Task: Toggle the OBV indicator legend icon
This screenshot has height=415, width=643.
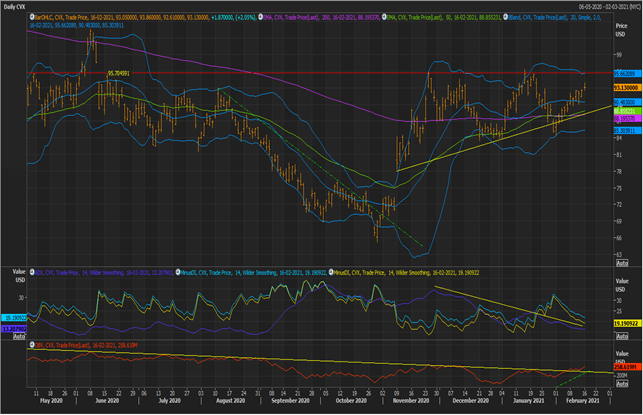Action: [32, 345]
